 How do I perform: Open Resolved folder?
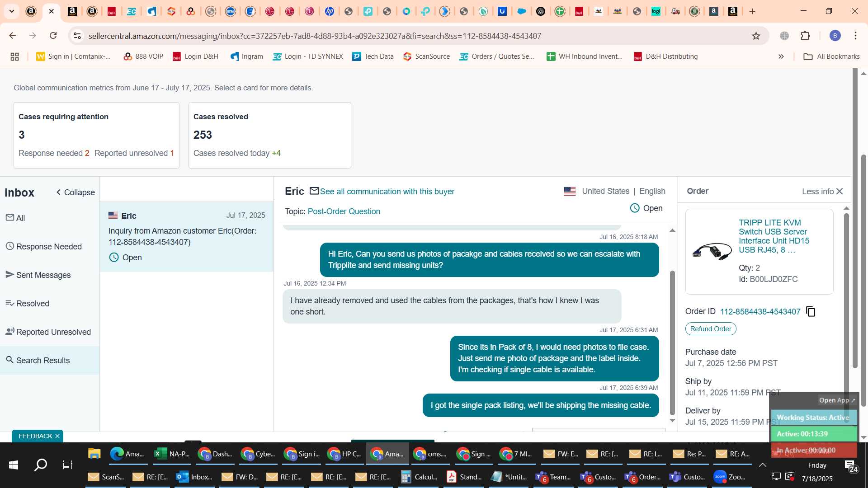[27, 303]
